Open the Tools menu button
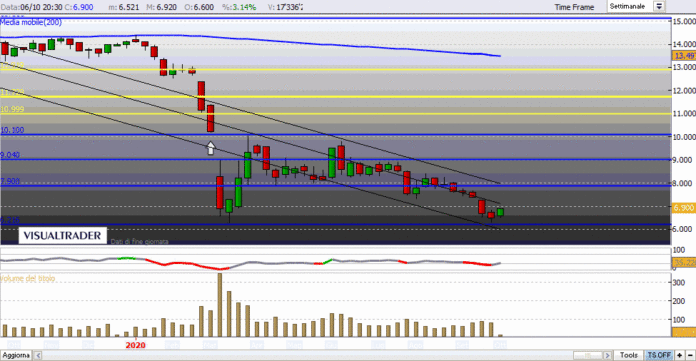This screenshot has height=361, width=696. [629, 355]
